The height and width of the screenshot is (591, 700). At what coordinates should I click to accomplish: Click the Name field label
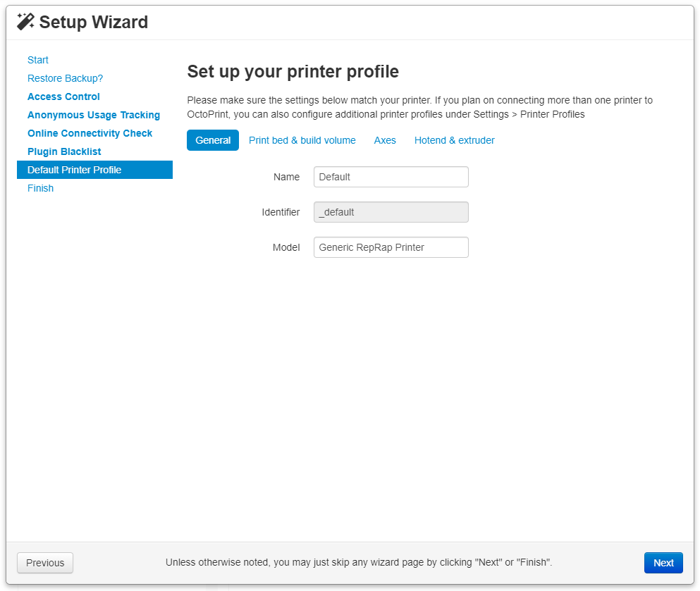(287, 177)
